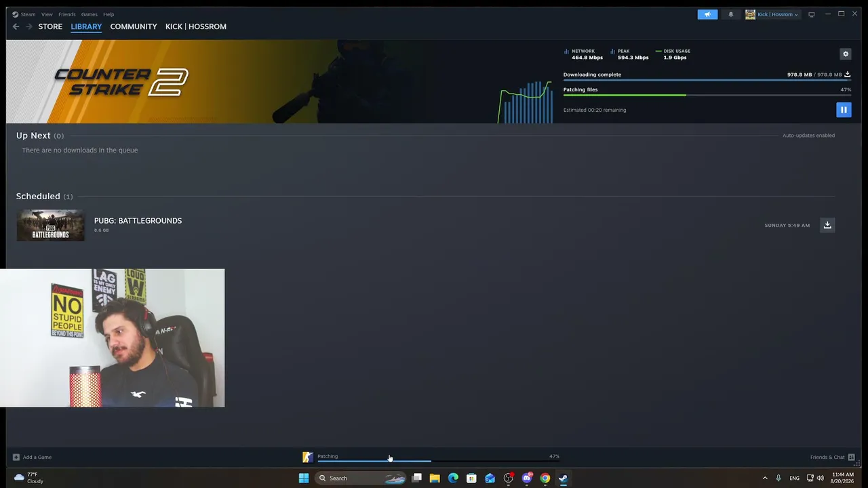Image resolution: width=868 pixels, height=488 pixels.
Task: Click the PEAK 594.3 Mbps stat
Action: (x=629, y=54)
